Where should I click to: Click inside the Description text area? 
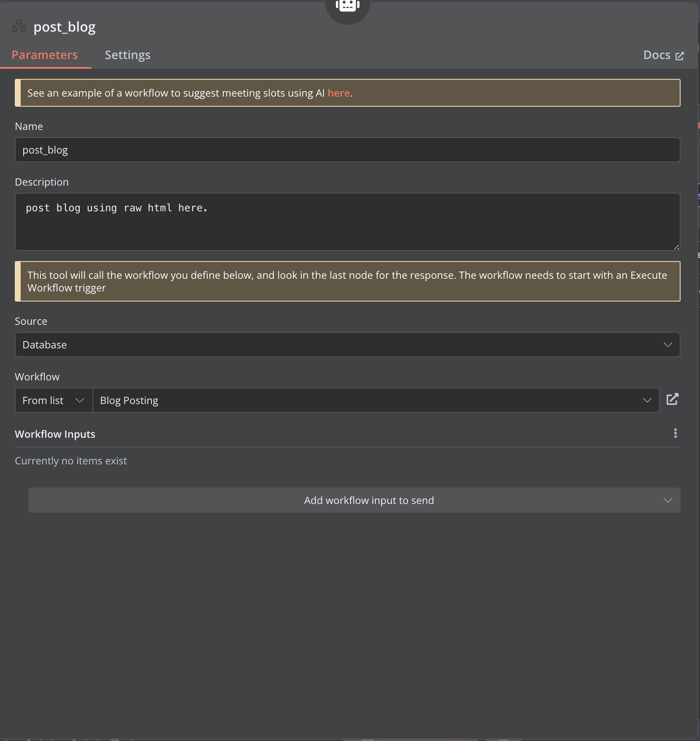coord(348,222)
